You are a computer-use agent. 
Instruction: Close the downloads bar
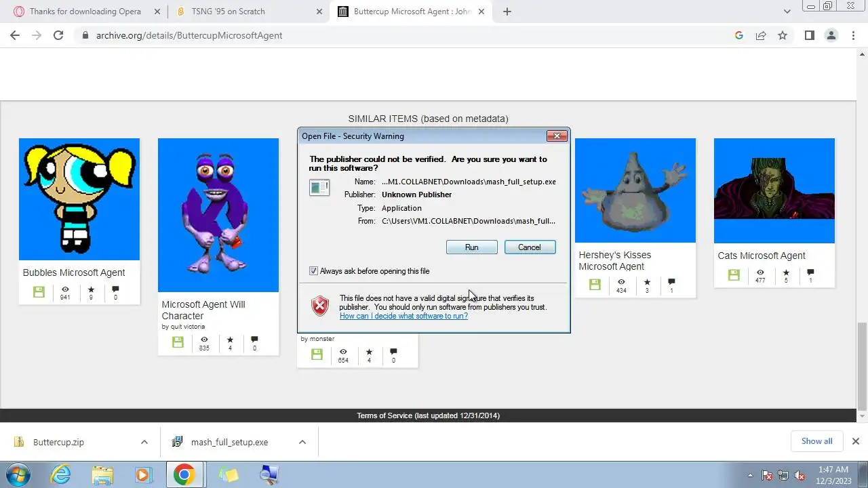pos(855,441)
